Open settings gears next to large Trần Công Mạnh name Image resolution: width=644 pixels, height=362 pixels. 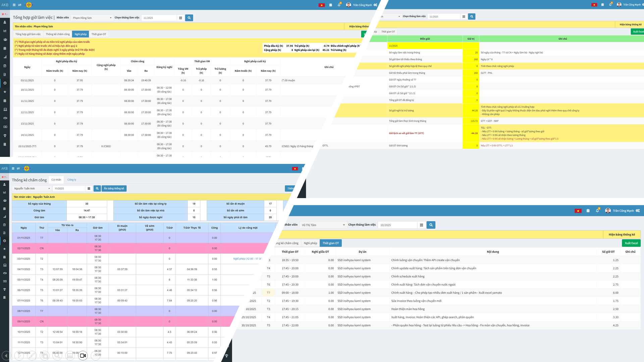(x=638, y=211)
